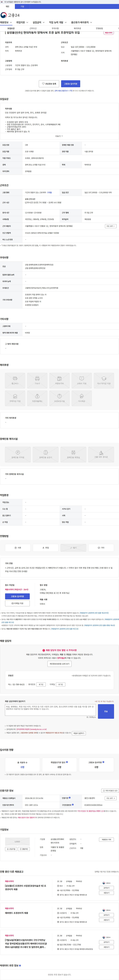Jump to the 전형방법 section tab
The width and height of the screenshot is (119, 980).
(x=99, y=29)
